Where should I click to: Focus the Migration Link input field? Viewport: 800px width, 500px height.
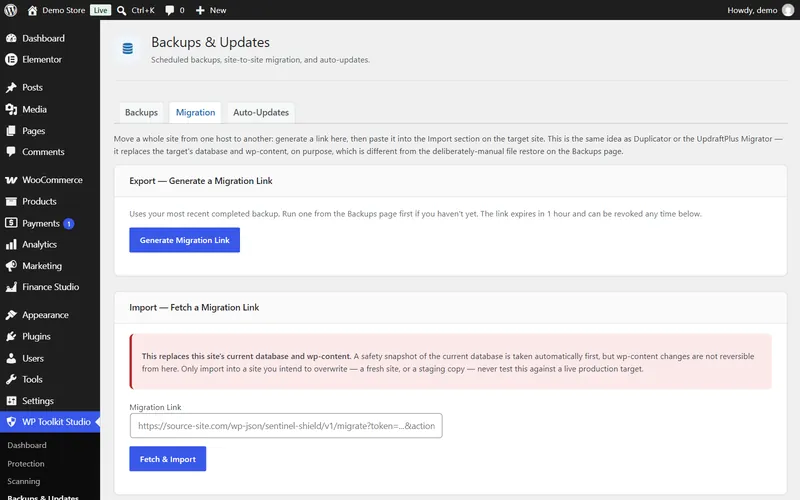pos(286,426)
